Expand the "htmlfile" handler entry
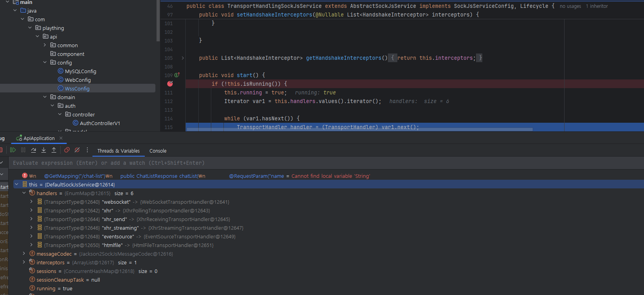This screenshot has width=644, height=295. (x=31, y=245)
